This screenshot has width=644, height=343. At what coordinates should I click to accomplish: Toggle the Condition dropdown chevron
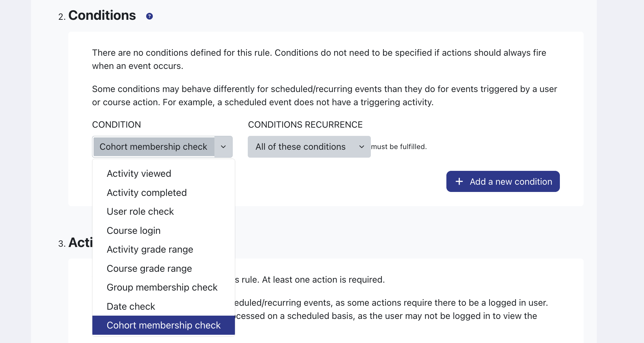(x=223, y=147)
